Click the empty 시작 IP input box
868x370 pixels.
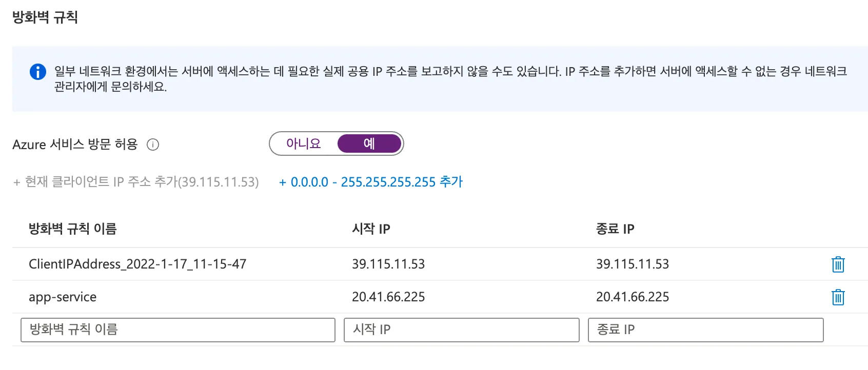coord(461,330)
